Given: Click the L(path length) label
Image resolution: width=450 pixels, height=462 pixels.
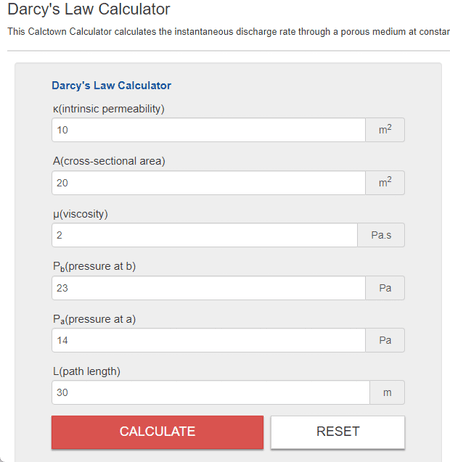Looking at the screenshot, I should 87,371.
